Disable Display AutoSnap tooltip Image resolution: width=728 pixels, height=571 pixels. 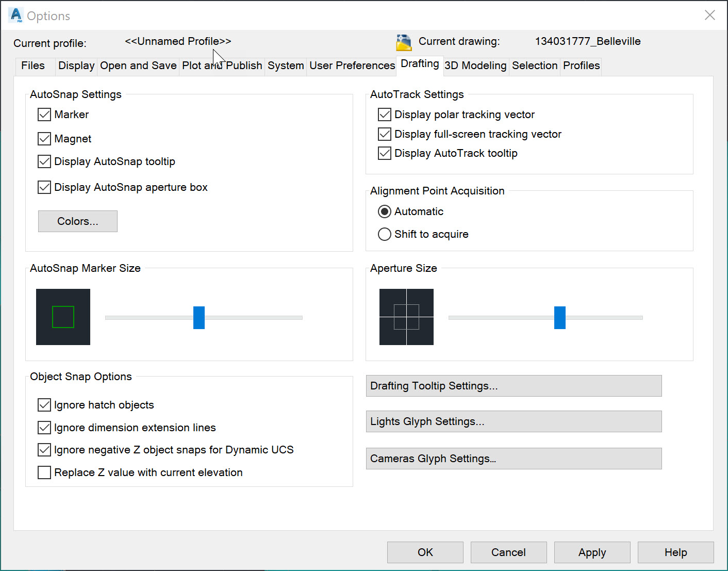click(44, 161)
